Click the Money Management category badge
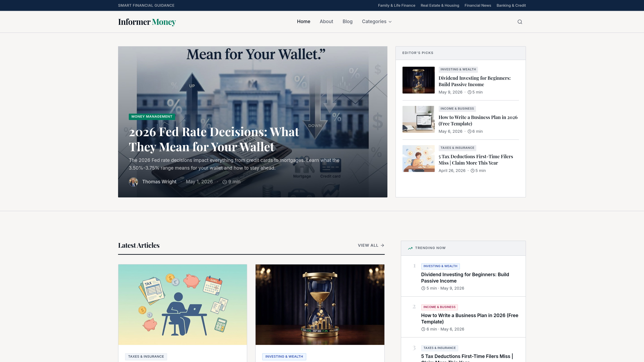This screenshot has height=362, width=644. pos(152,117)
